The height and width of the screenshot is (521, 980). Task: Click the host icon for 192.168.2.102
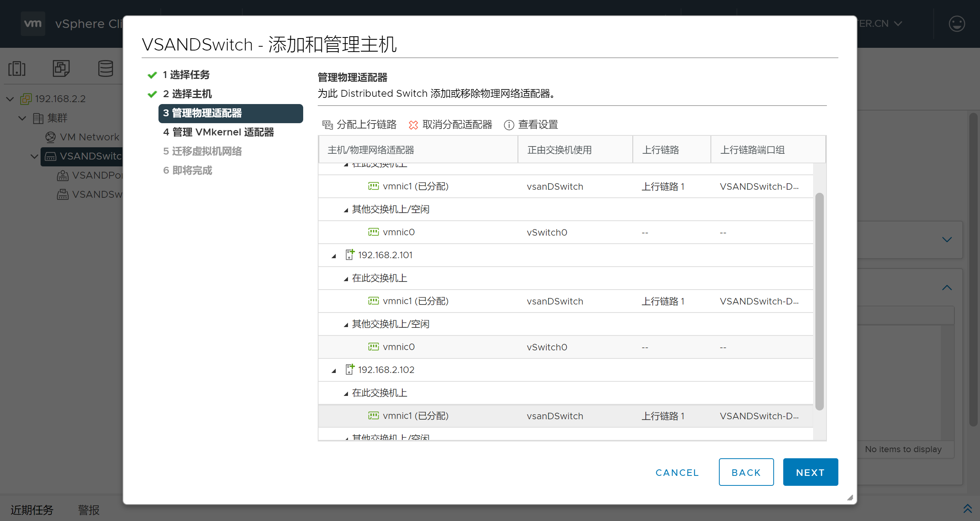(350, 370)
